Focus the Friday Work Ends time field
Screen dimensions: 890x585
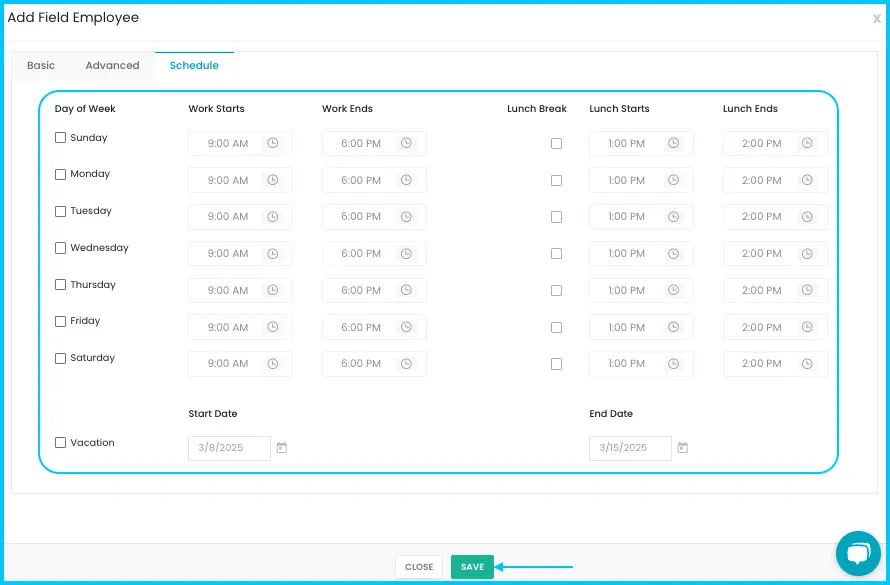374,327
